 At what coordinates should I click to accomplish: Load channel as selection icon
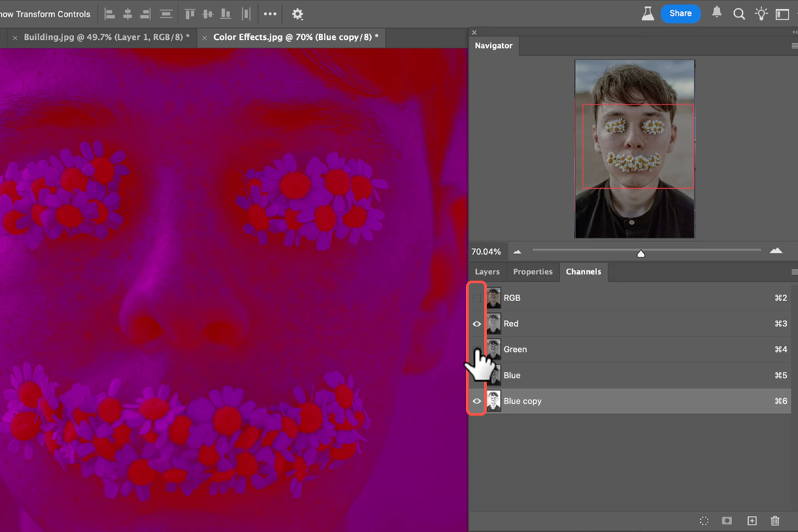click(x=704, y=521)
